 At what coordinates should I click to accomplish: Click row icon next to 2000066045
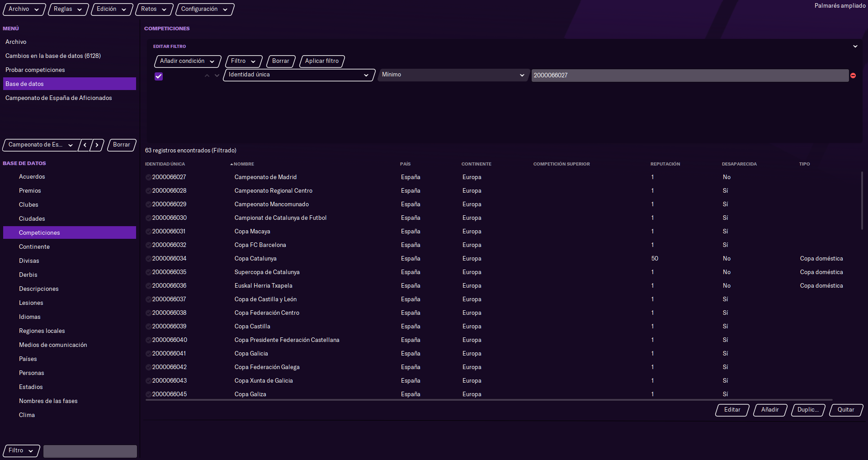(148, 394)
